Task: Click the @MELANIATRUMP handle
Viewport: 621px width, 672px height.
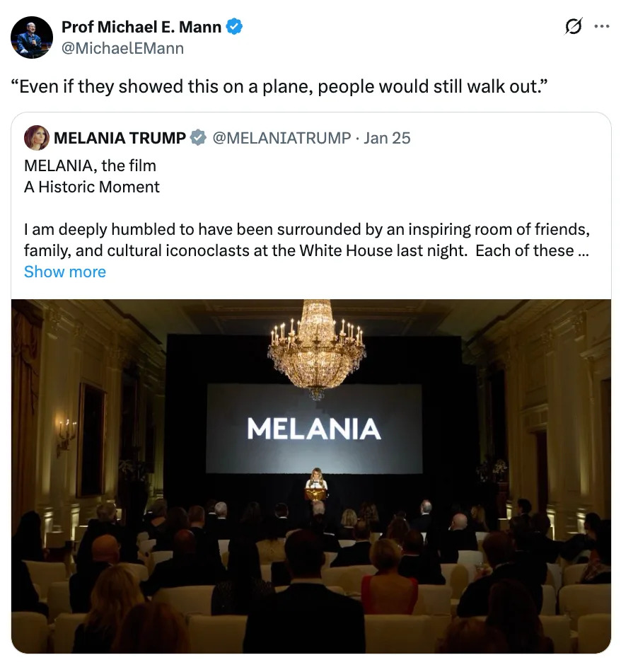Action: point(282,138)
